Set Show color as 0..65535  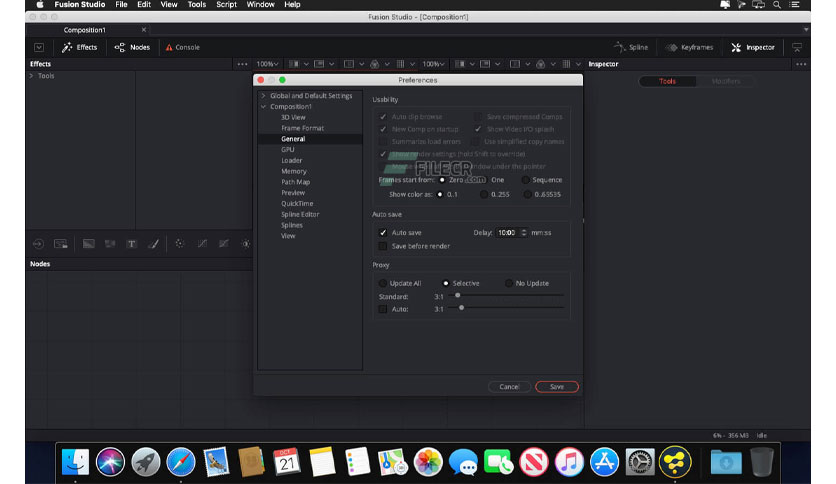click(528, 195)
